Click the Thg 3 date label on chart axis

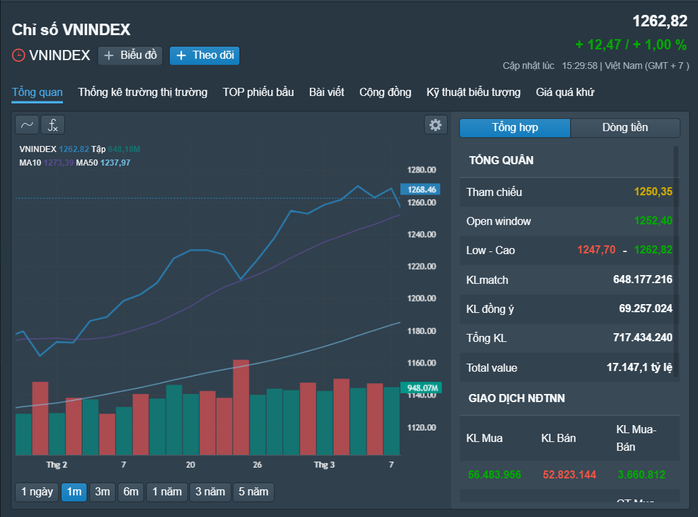point(324,465)
